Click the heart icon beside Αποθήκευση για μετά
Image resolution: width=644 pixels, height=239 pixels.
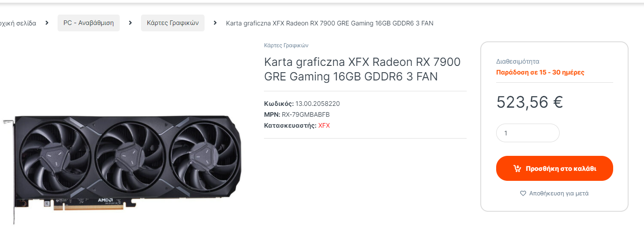pyautogui.click(x=523, y=193)
